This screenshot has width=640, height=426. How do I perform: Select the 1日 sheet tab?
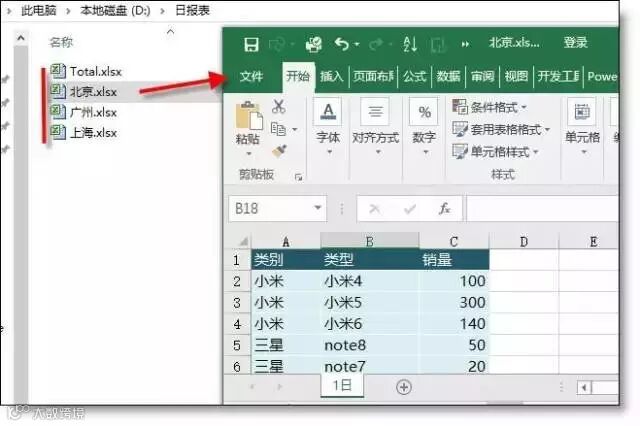342,386
